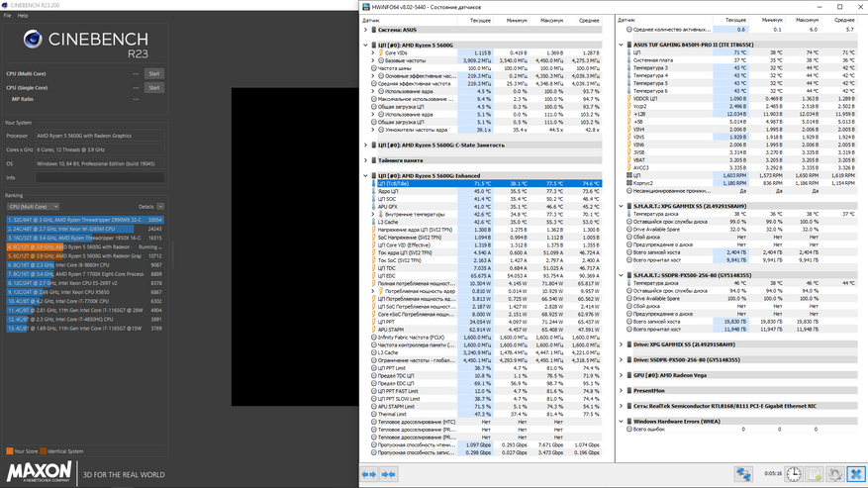Viewport: 868px width, 488px height.
Task: Click the circle icon beside Thermal Limit row
Action: click(x=374, y=414)
